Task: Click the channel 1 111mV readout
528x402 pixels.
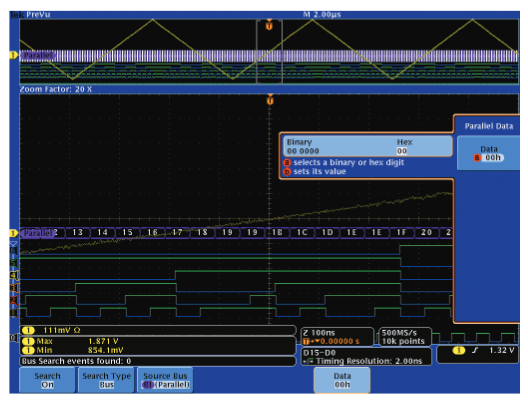Action: [x=62, y=330]
